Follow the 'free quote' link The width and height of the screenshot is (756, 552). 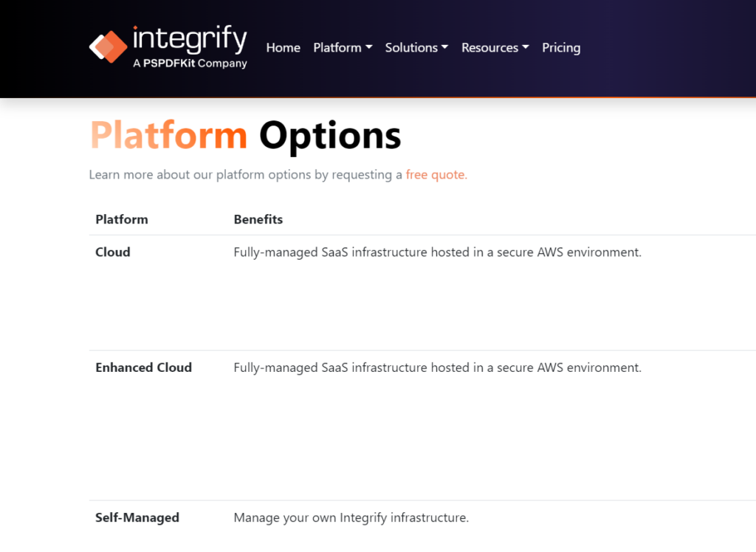[x=436, y=174]
